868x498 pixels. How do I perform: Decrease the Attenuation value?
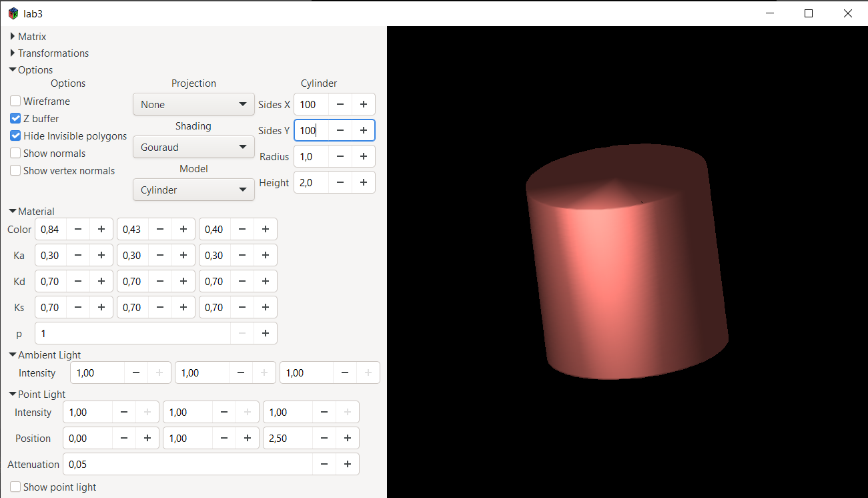pyautogui.click(x=324, y=464)
